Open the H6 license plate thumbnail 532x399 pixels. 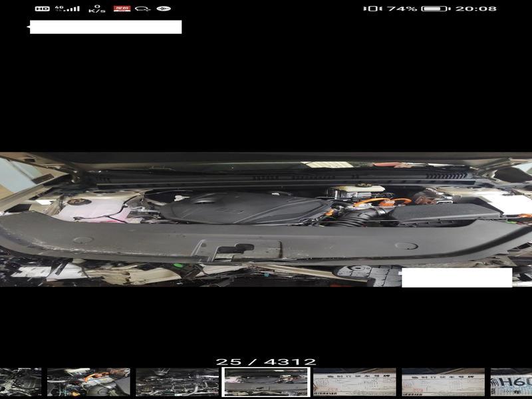512,382
